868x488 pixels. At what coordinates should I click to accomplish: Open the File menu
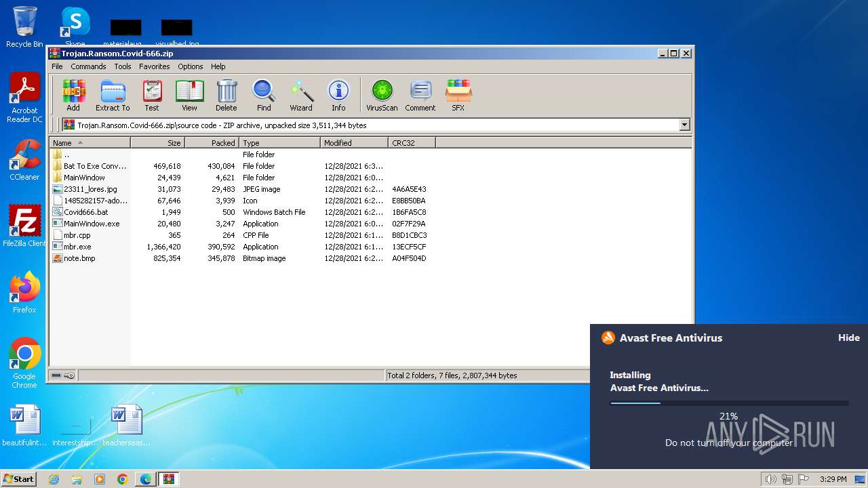[x=57, y=66]
